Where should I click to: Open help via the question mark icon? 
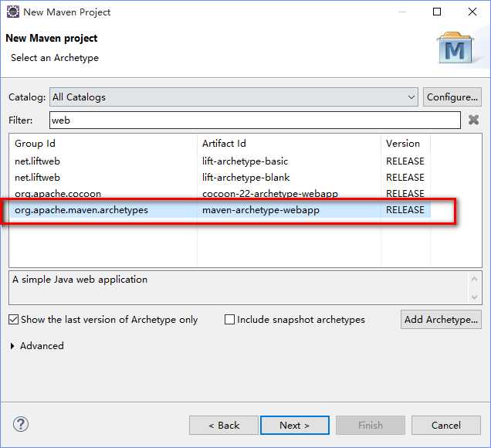(21, 424)
